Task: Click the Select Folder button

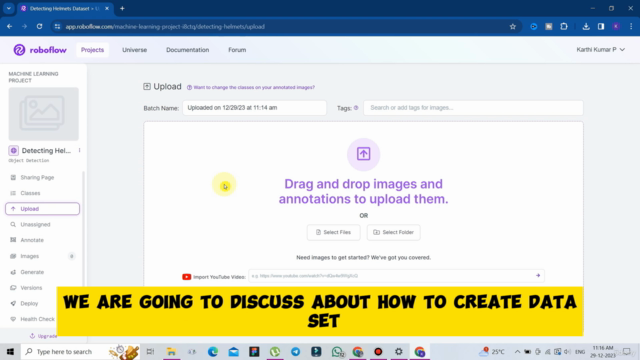Action: pyautogui.click(x=393, y=232)
